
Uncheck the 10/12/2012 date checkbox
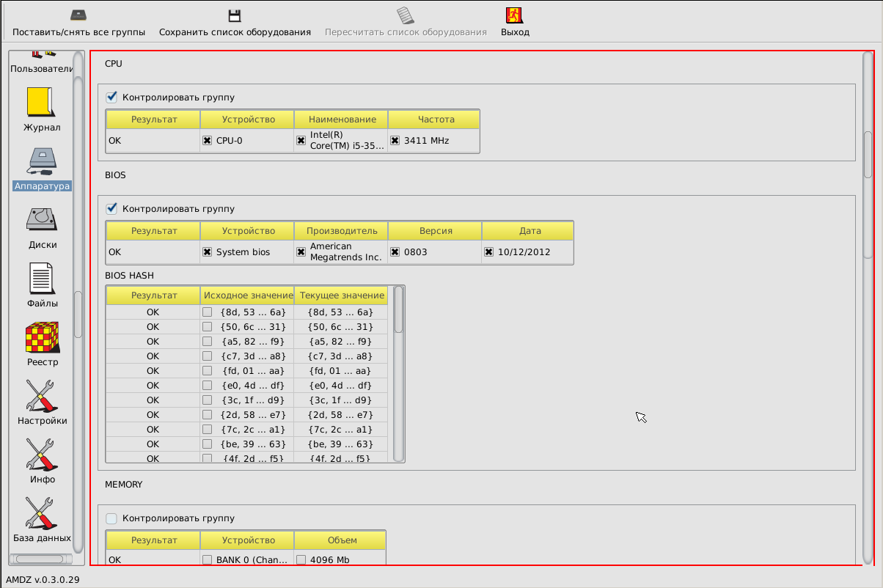488,251
